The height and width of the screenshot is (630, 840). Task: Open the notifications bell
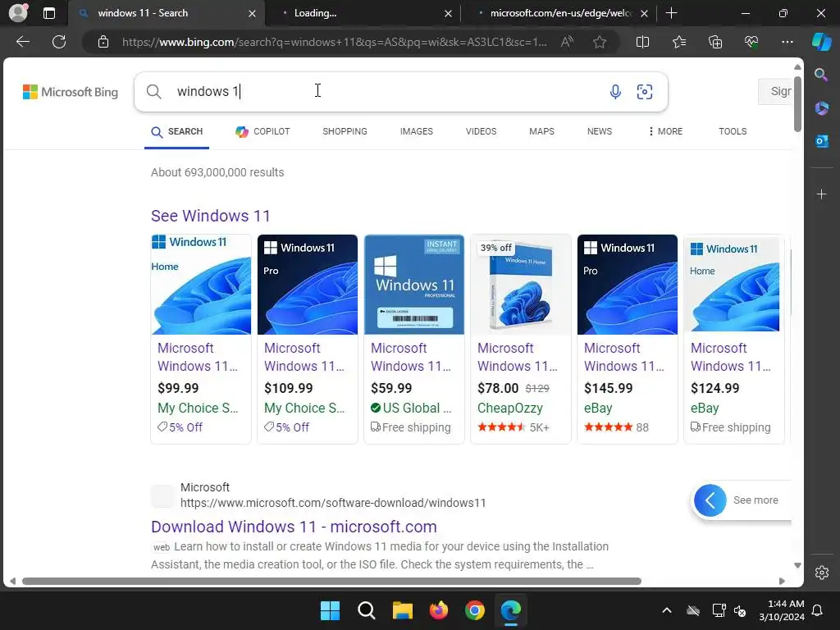(x=818, y=610)
